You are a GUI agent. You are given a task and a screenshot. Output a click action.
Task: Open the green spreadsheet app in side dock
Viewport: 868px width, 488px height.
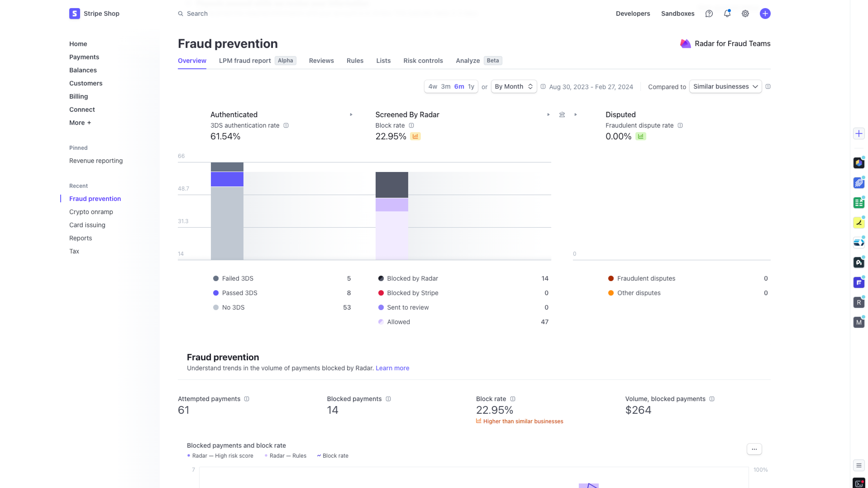(859, 203)
